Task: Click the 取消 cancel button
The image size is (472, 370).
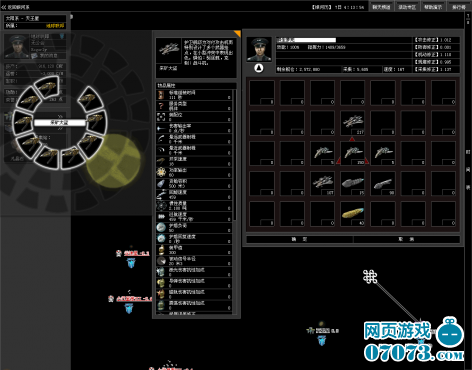Action: point(406,239)
